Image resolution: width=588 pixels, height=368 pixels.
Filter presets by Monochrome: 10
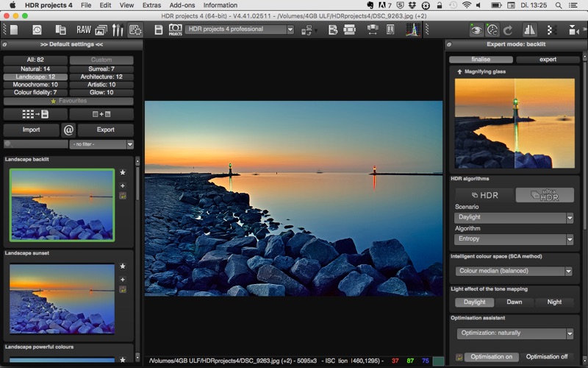point(35,85)
